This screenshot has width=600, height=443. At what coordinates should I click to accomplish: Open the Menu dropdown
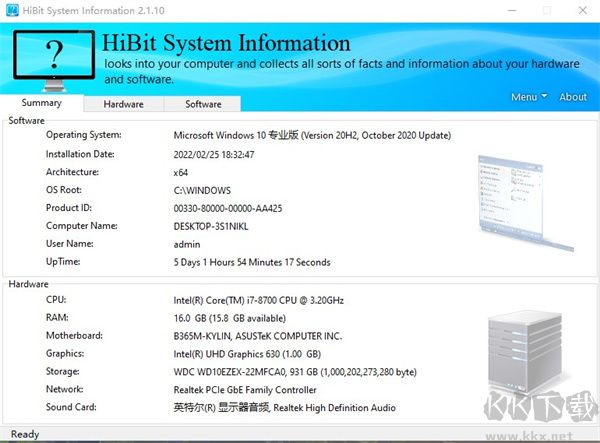[x=529, y=97]
